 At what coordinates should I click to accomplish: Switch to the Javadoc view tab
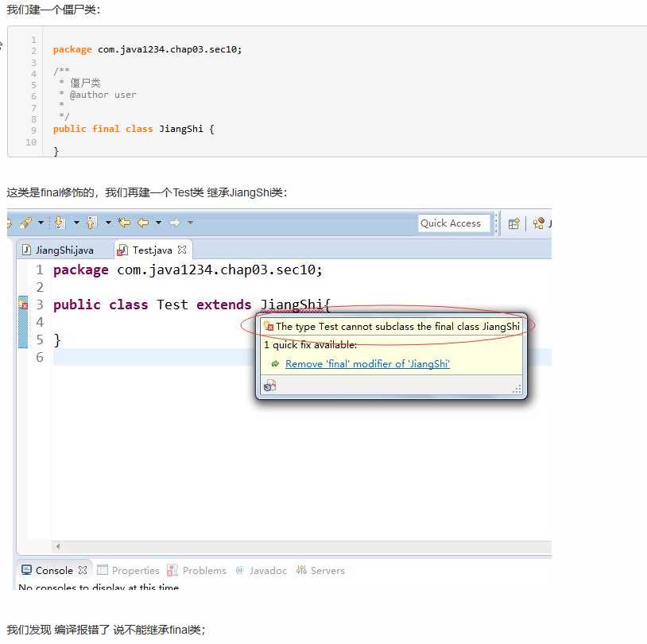(x=261, y=571)
